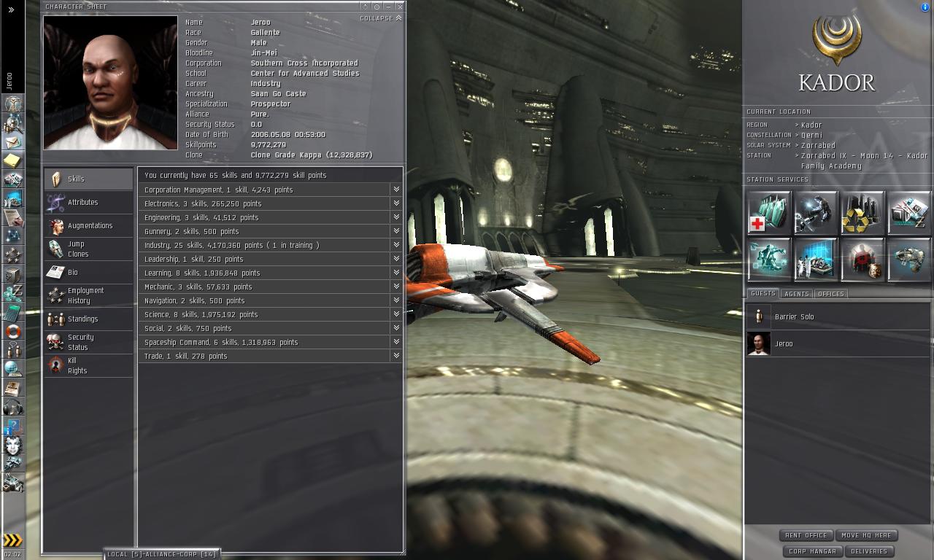
Task: Expand the Leadership skill group
Action: (x=396, y=259)
